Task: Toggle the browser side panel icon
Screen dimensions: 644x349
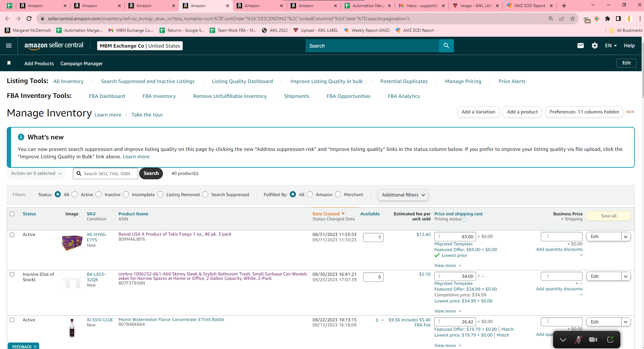Action: [x=618, y=19]
